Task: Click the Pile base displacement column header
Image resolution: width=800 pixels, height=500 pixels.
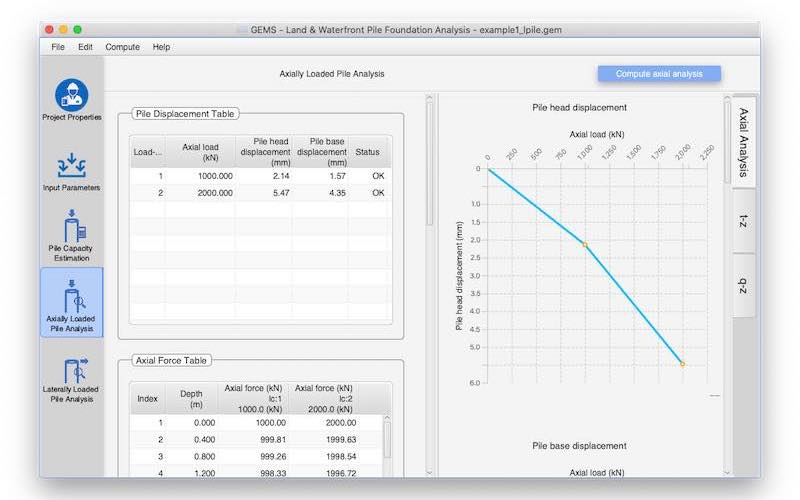Action: coord(320,152)
